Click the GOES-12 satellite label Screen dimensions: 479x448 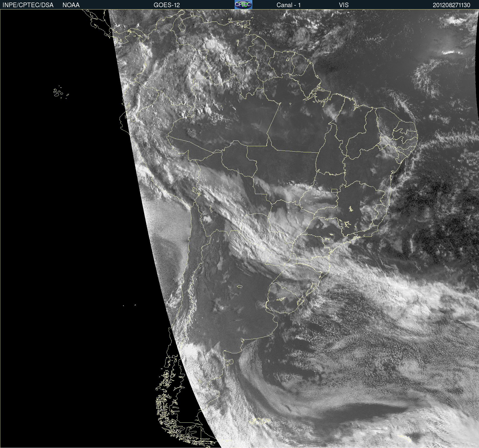pos(167,5)
